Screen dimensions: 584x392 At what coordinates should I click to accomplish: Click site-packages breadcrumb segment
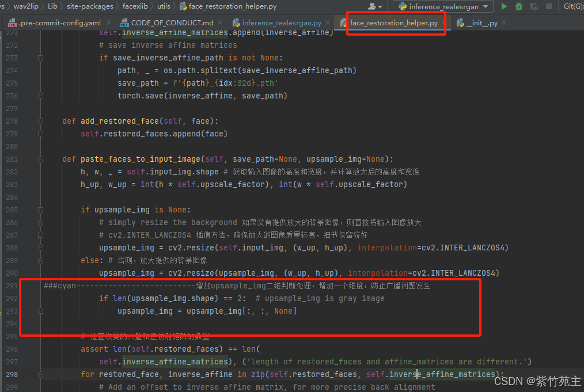click(x=90, y=6)
